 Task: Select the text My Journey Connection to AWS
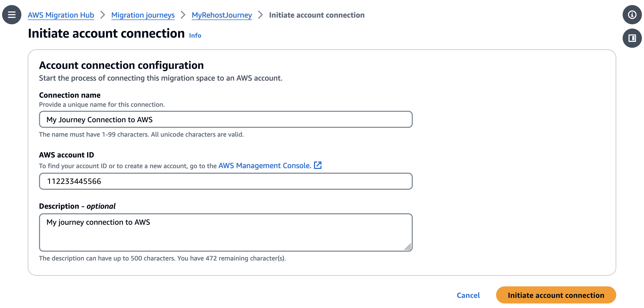click(x=100, y=120)
